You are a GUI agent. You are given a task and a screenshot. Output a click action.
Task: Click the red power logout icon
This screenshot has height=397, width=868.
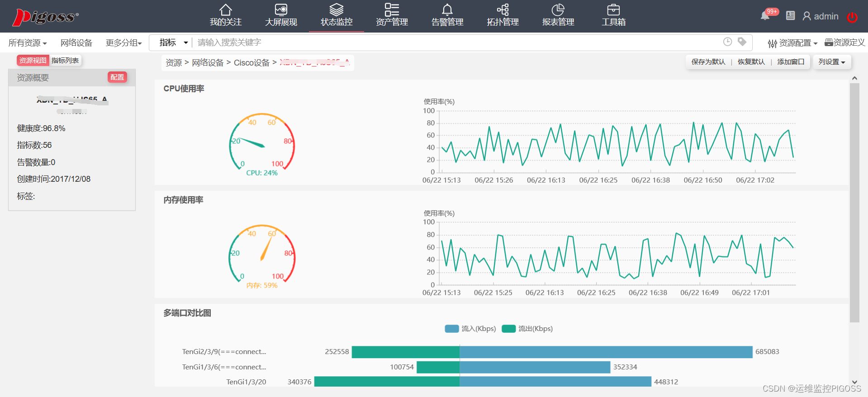point(852,17)
